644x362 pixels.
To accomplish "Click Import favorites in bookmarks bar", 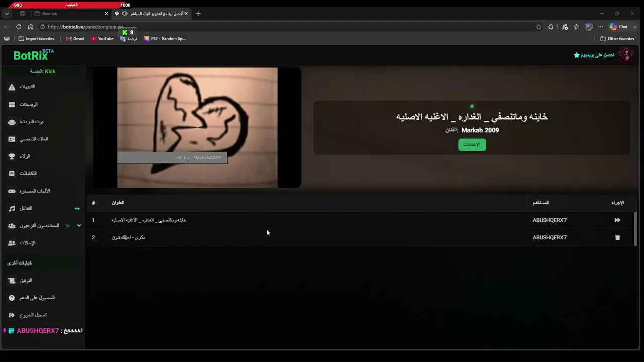I will tap(36, 39).
